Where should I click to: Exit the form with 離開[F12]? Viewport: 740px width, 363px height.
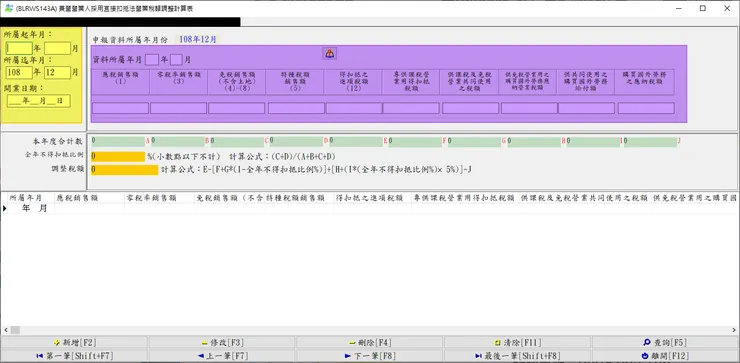(x=665, y=355)
